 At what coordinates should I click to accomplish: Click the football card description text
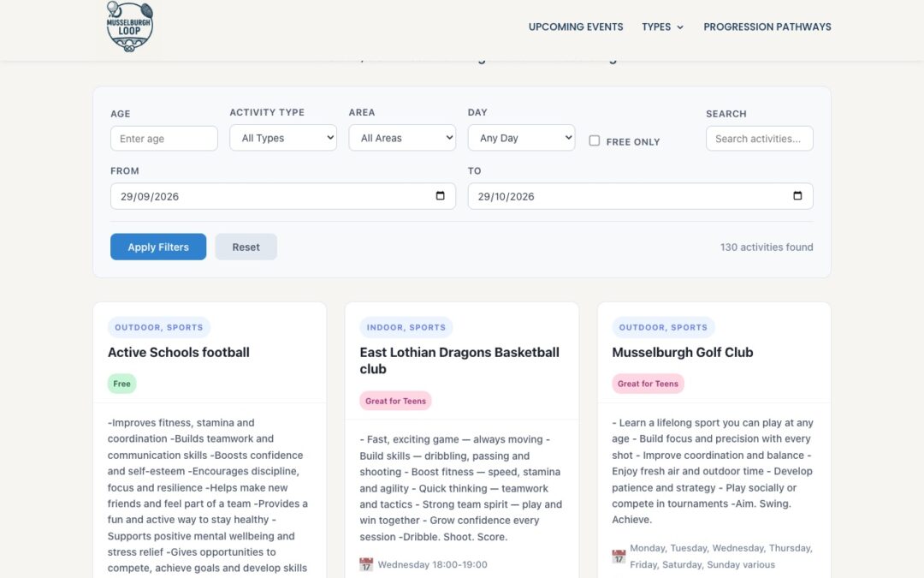coord(209,496)
